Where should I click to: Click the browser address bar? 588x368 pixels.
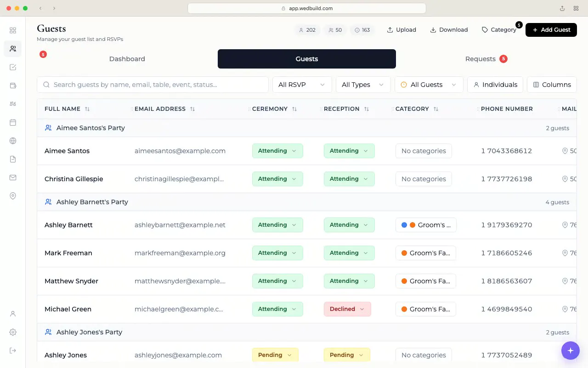coord(307,8)
